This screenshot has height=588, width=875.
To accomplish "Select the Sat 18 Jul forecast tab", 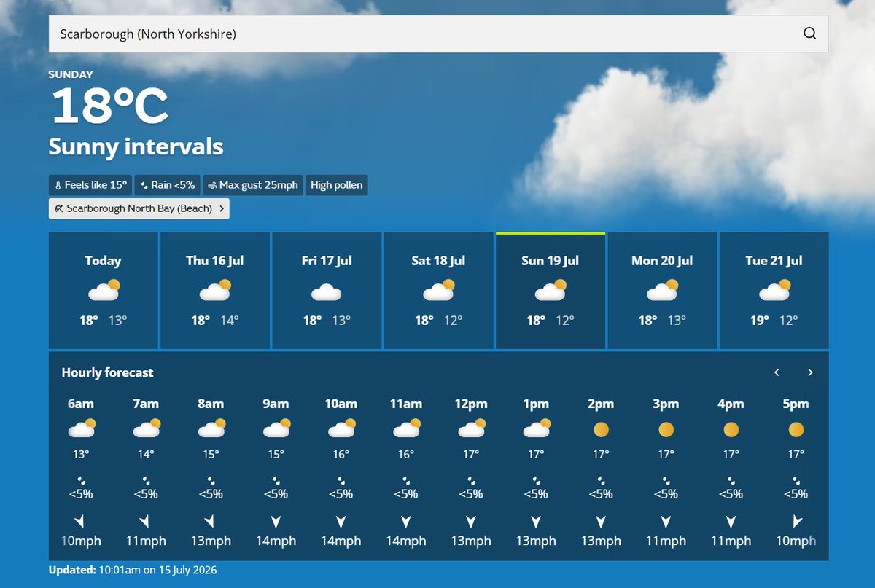I will click(438, 290).
